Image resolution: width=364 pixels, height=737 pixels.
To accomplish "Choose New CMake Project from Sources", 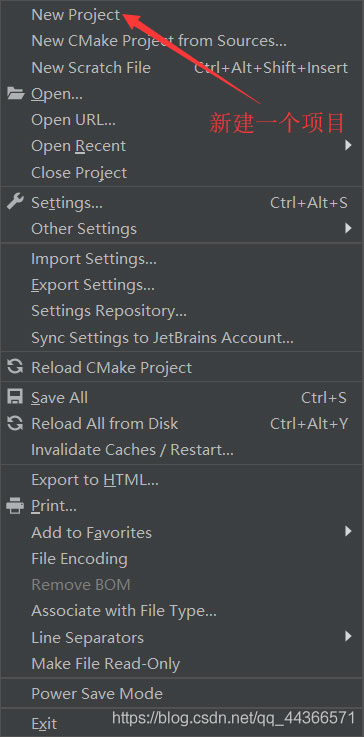I will click(182, 41).
